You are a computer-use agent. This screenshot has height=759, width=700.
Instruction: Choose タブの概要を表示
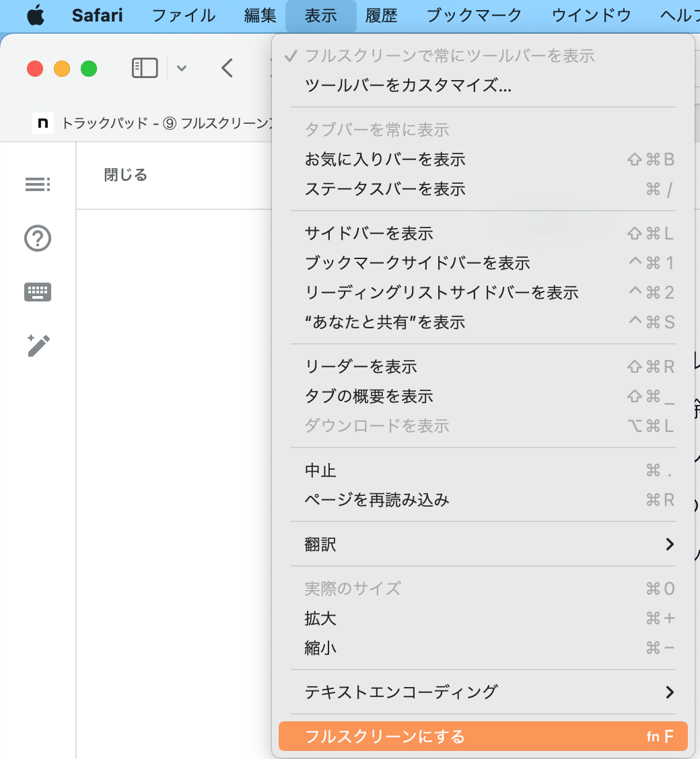point(483,396)
